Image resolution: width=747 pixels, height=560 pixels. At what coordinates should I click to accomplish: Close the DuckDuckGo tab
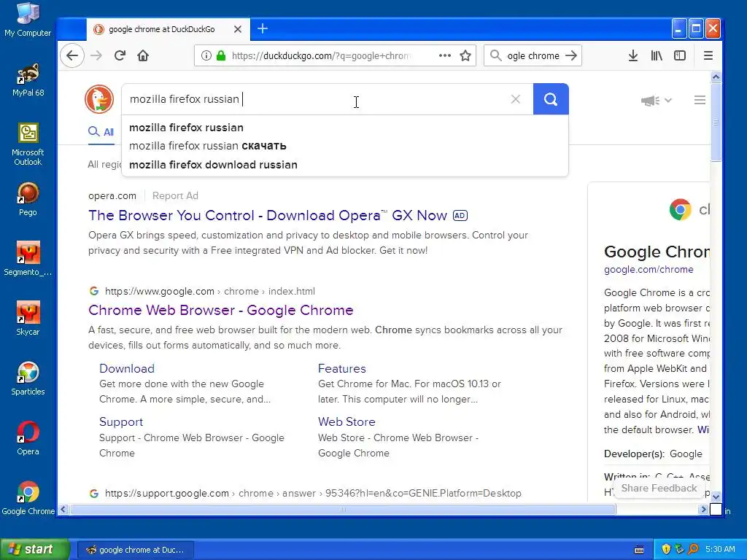(x=238, y=29)
